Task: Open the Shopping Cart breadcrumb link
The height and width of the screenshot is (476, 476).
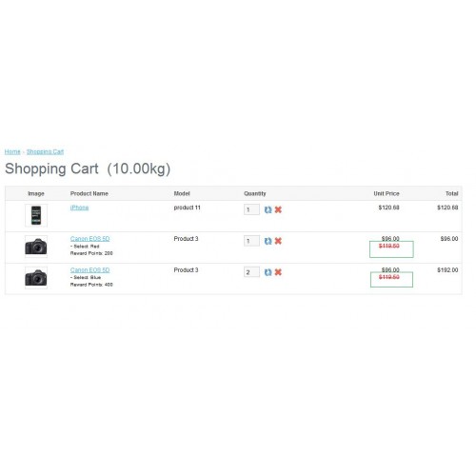Action: click(45, 151)
